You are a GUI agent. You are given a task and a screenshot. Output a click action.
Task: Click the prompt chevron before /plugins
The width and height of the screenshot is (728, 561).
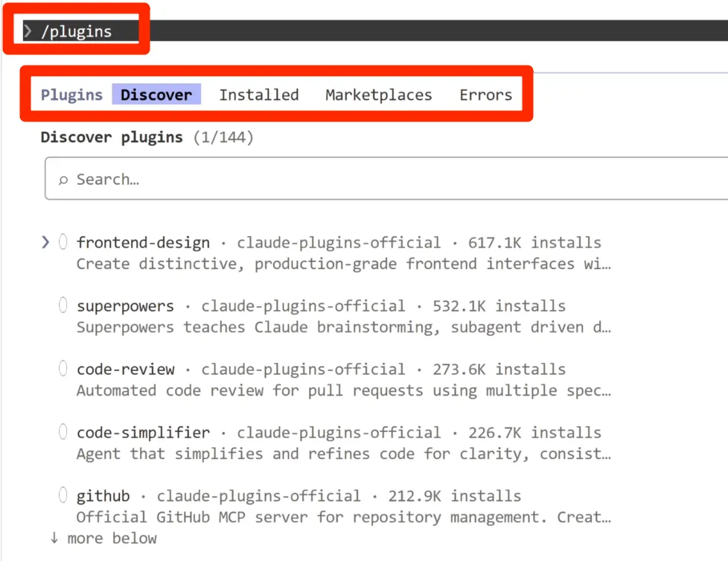(x=28, y=31)
